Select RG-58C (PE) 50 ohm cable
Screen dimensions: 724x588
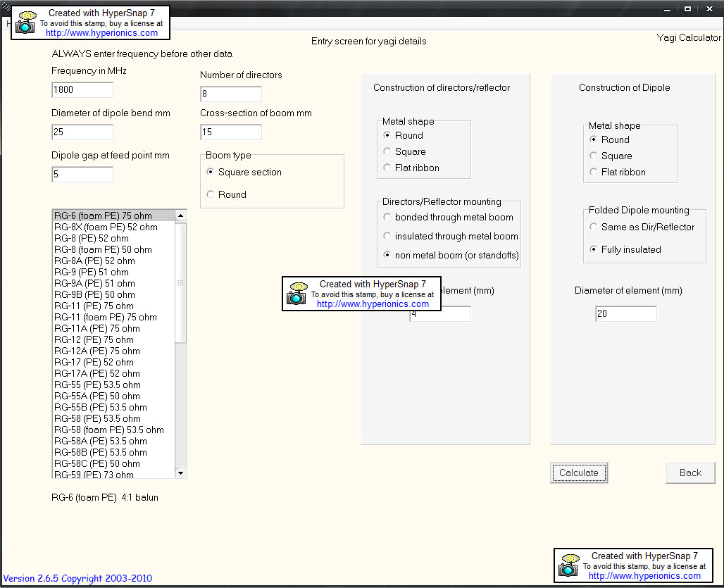click(x=113, y=463)
